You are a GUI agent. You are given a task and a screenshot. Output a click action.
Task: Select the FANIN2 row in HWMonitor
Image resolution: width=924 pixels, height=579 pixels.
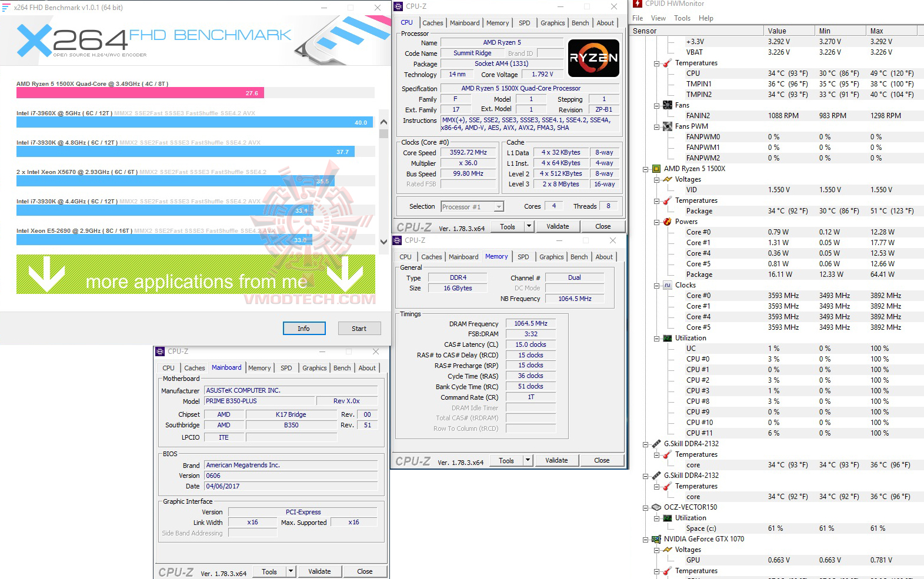777,116
